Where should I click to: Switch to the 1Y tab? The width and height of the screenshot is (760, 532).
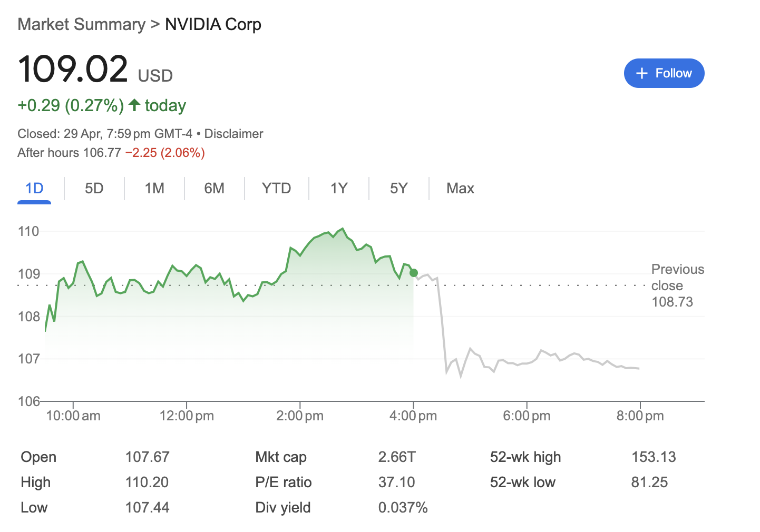coord(339,189)
